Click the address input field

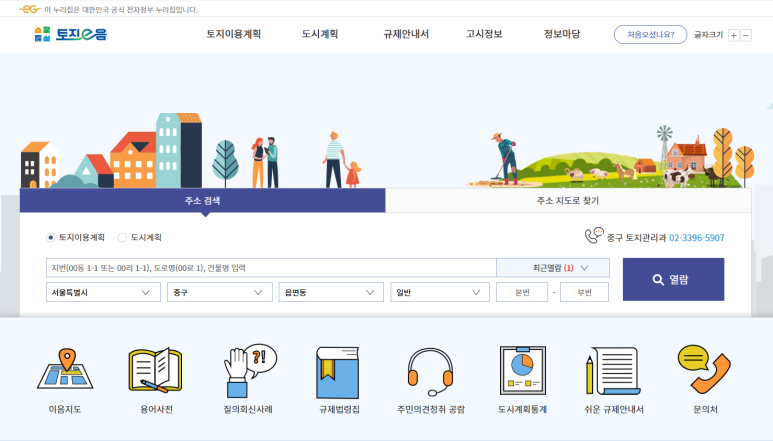(271, 268)
